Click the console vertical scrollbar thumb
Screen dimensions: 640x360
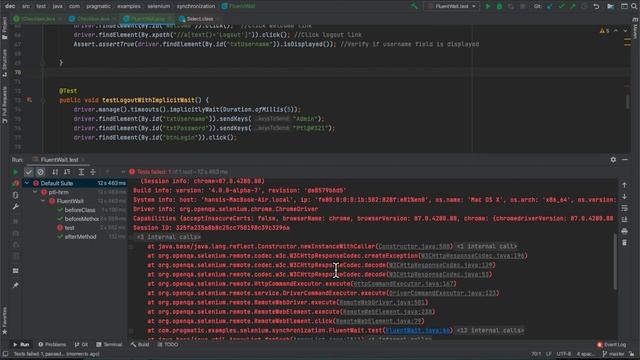click(615, 262)
